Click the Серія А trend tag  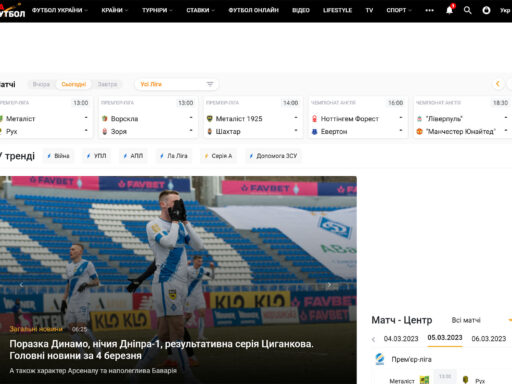[x=218, y=156]
